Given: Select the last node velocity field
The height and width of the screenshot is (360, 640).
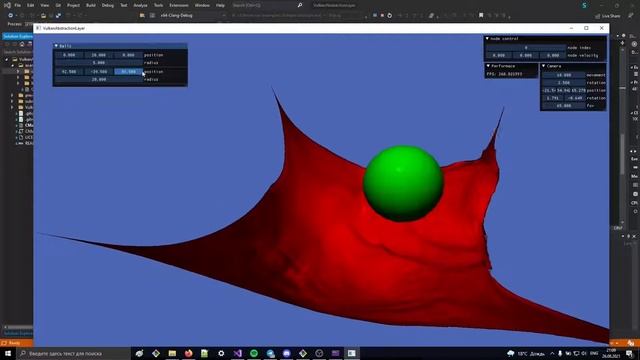Looking at the screenshot, I should pos(553,56).
